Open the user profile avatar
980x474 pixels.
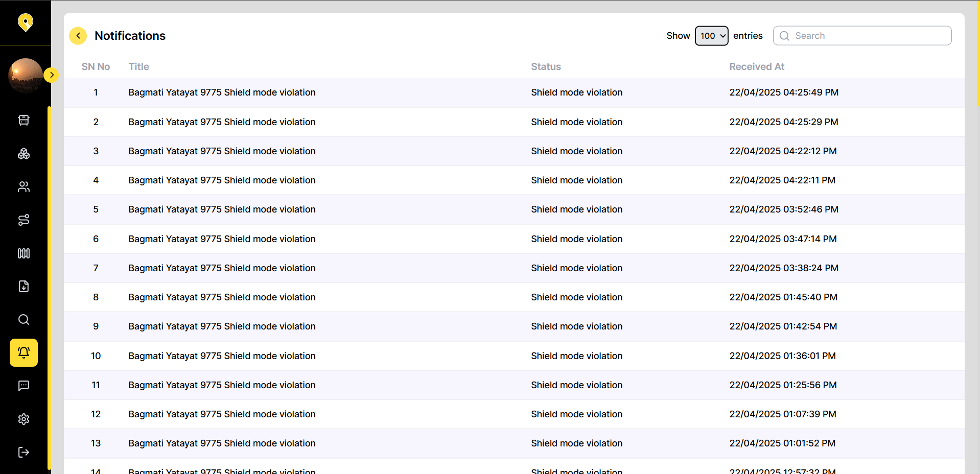(x=26, y=76)
